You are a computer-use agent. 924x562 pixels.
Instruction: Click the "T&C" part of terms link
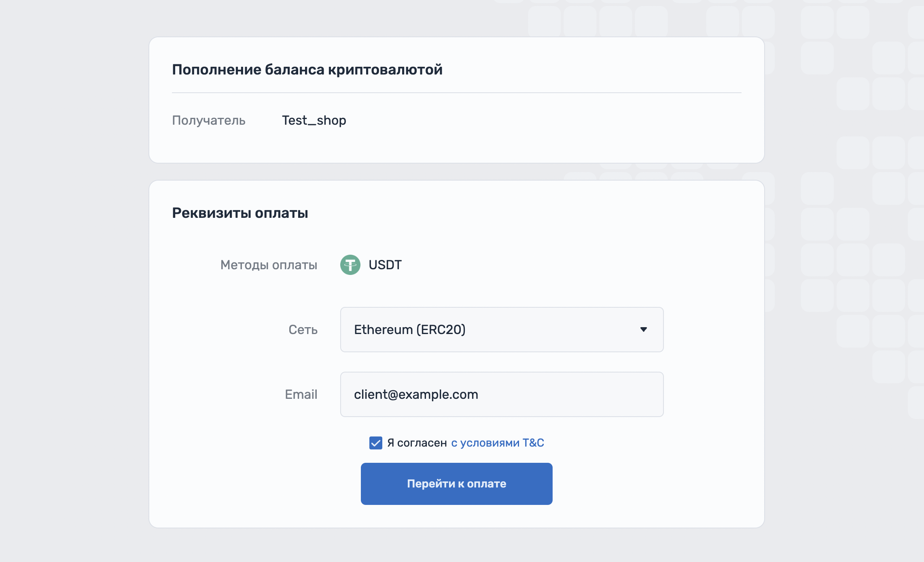tap(533, 443)
